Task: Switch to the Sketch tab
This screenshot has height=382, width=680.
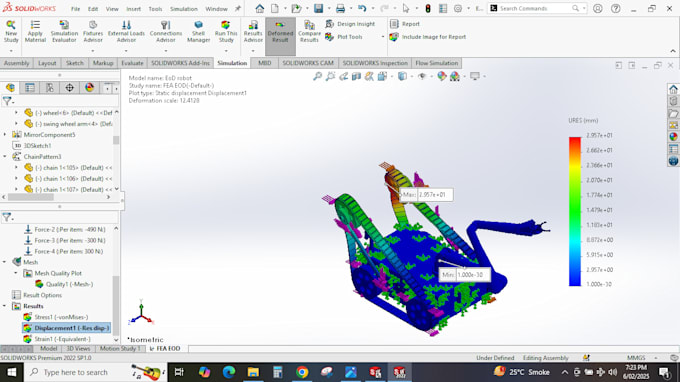Action: point(75,63)
